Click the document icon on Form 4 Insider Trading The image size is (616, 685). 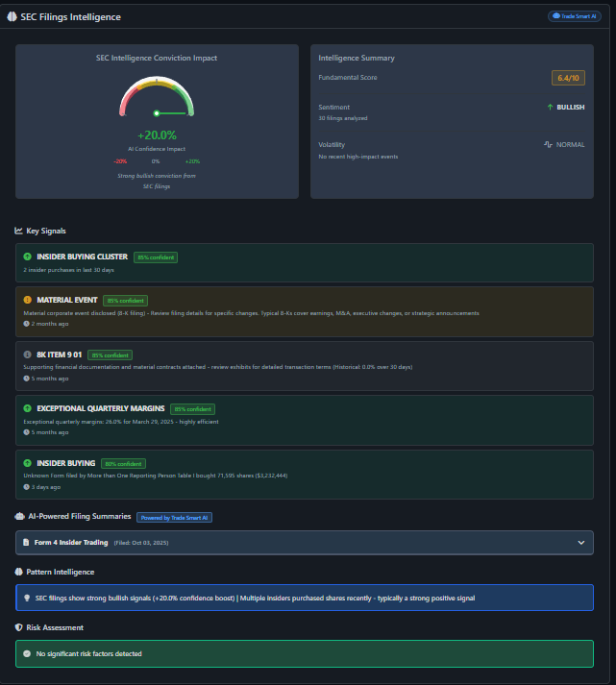click(x=26, y=543)
